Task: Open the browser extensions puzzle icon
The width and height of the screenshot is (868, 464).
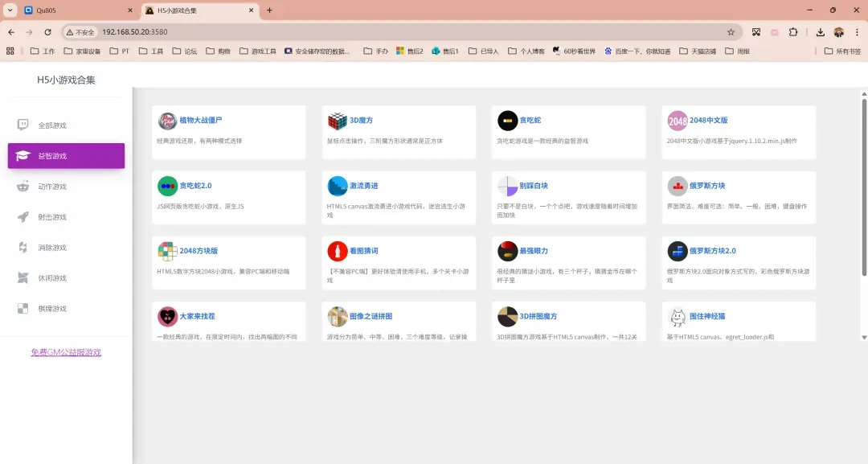Action: click(x=793, y=32)
